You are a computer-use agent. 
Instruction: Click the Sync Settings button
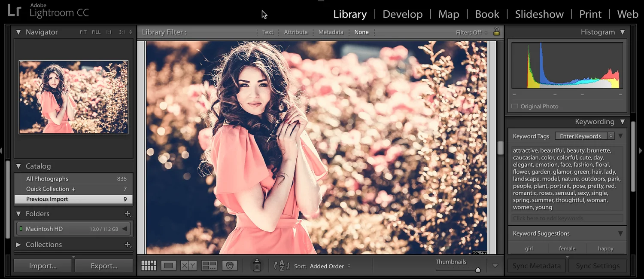pos(597,265)
